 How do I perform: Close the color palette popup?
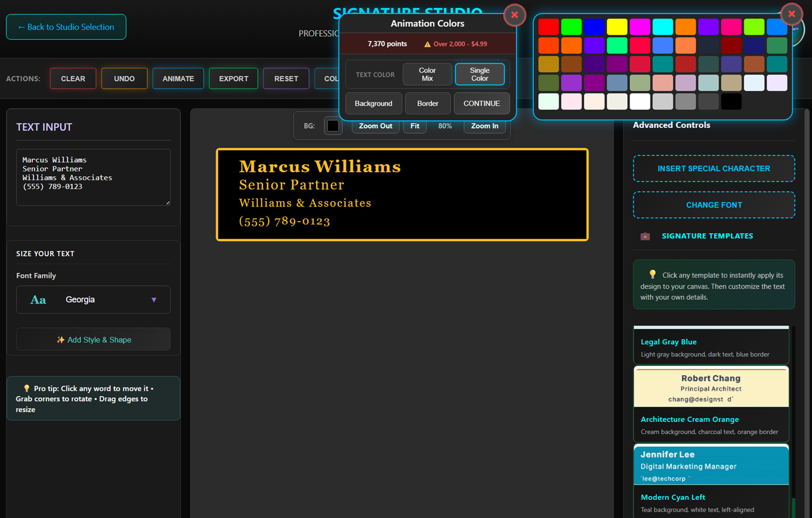(x=791, y=14)
